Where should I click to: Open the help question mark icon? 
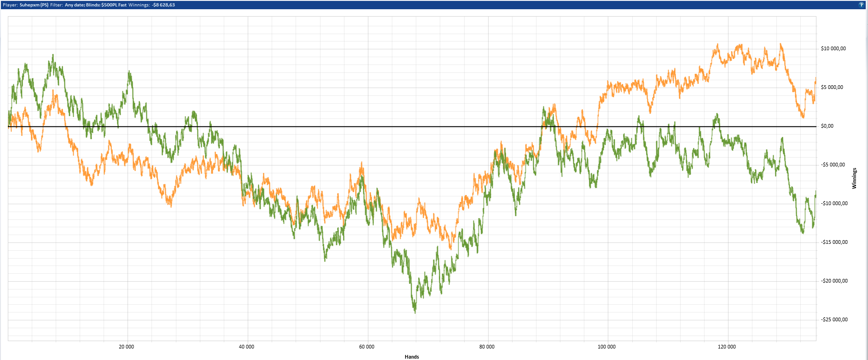click(862, 5)
